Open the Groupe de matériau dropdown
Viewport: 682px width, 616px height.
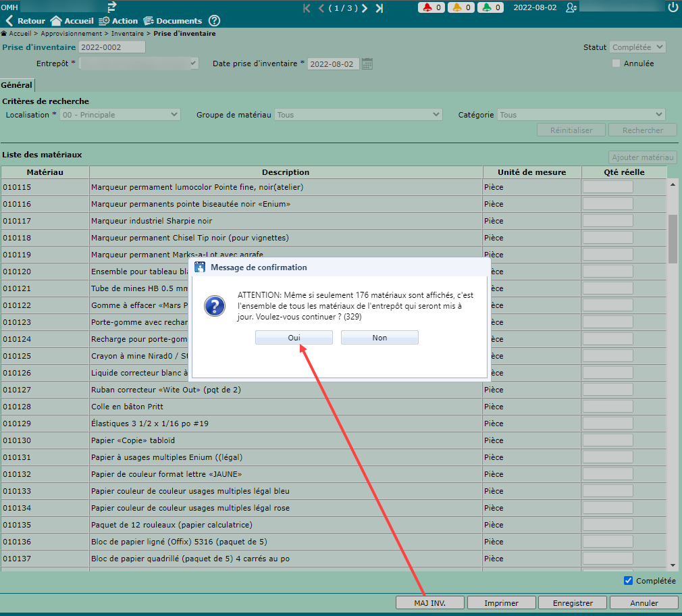pos(358,115)
